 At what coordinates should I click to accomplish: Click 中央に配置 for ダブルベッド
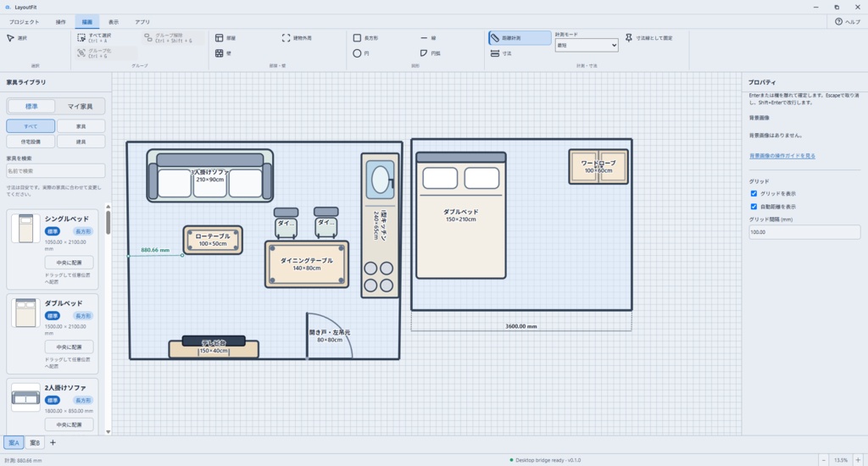click(70, 347)
